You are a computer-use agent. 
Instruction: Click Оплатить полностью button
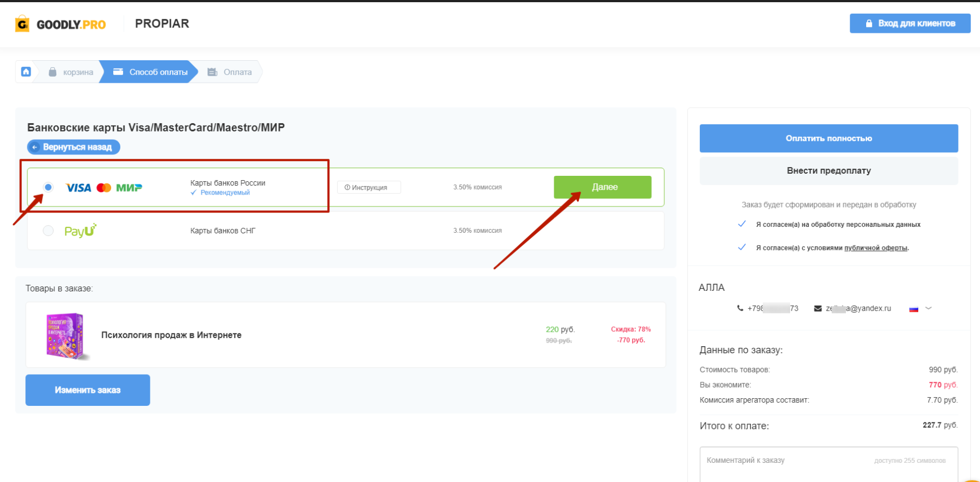pos(828,139)
